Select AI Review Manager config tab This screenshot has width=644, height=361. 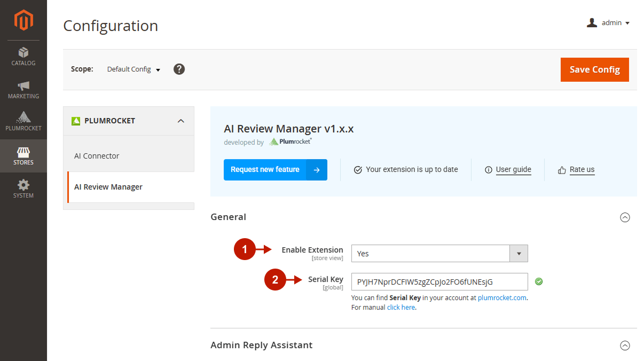coord(131,187)
